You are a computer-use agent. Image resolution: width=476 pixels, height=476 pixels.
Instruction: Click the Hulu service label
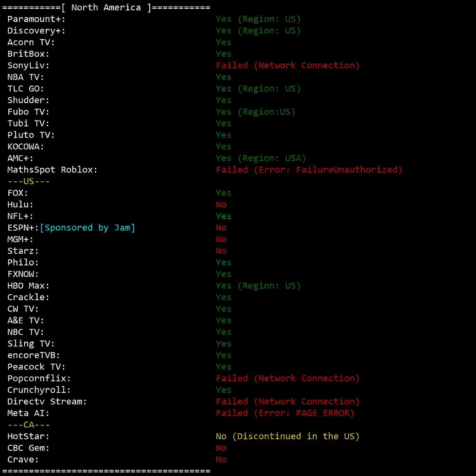[x=20, y=205]
